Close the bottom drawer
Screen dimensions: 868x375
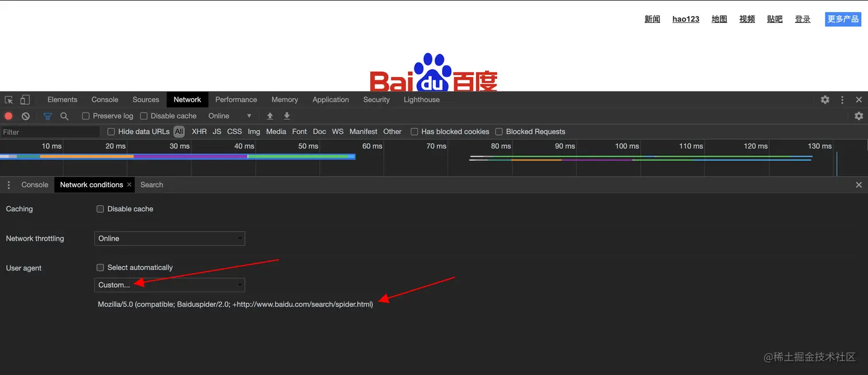[859, 185]
